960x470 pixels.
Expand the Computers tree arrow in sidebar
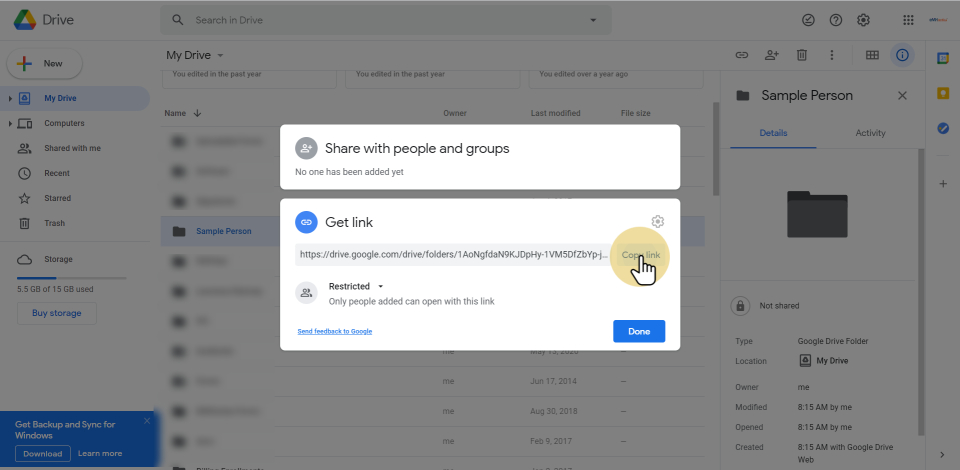(10, 123)
